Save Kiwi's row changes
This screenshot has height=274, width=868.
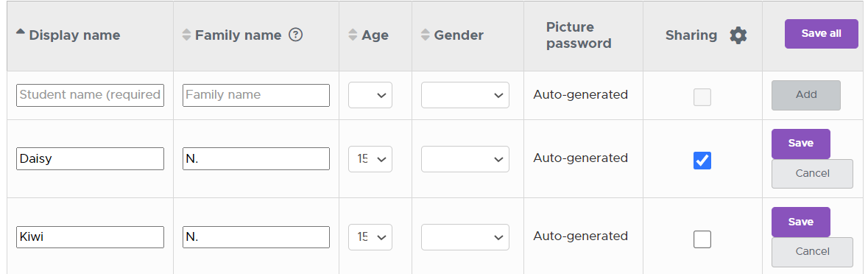point(800,222)
